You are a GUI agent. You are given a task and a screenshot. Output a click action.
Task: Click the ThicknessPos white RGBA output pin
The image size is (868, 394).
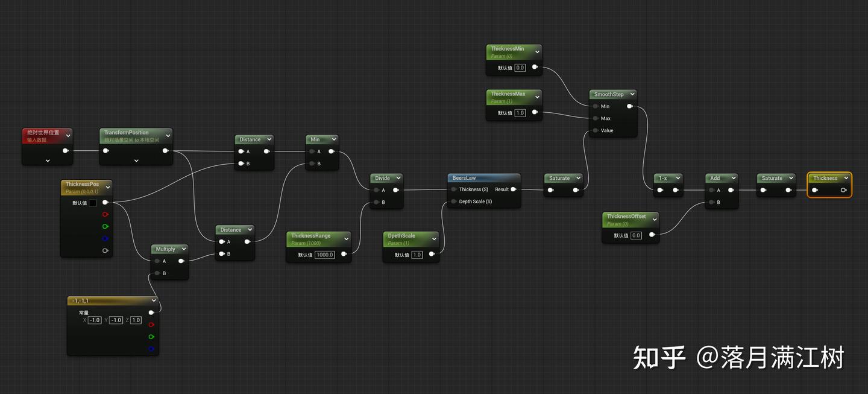(x=105, y=203)
